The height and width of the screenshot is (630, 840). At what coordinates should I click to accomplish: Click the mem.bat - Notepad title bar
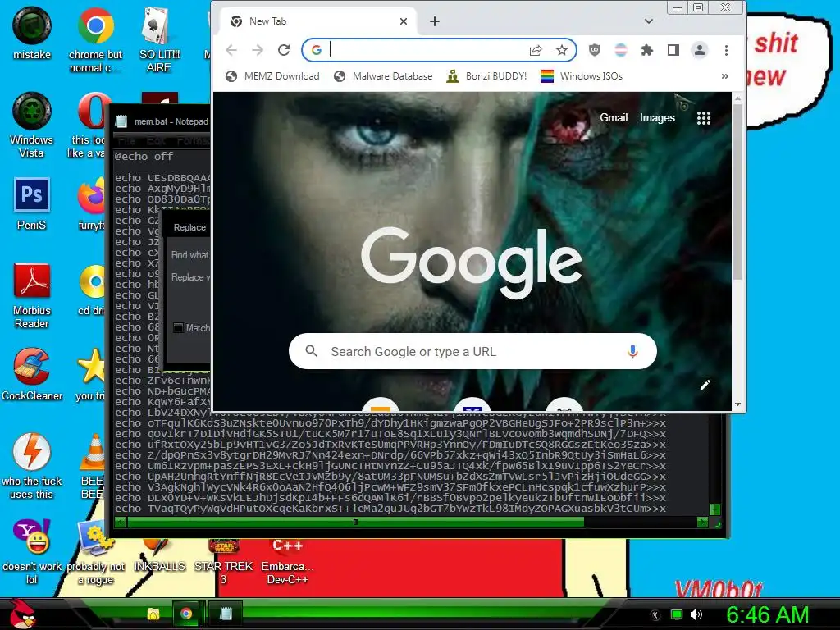pos(162,121)
